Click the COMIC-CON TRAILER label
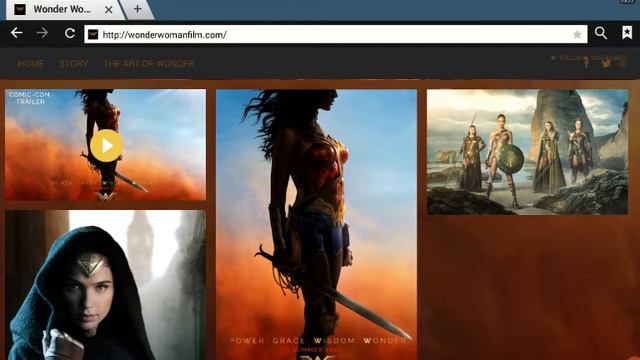Screen dimensions: 640x360 29,98
